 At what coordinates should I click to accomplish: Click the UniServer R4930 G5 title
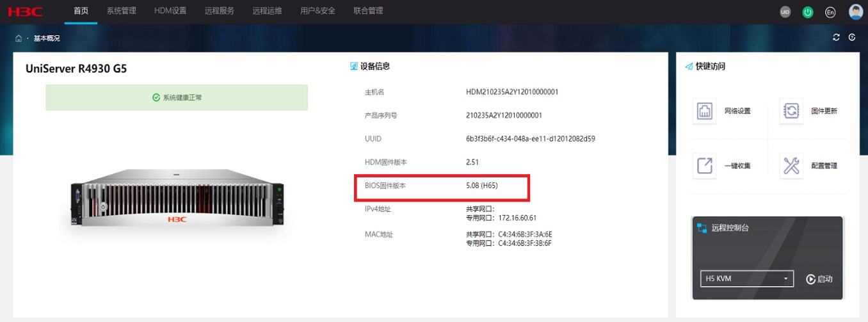pyautogui.click(x=76, y=69)
